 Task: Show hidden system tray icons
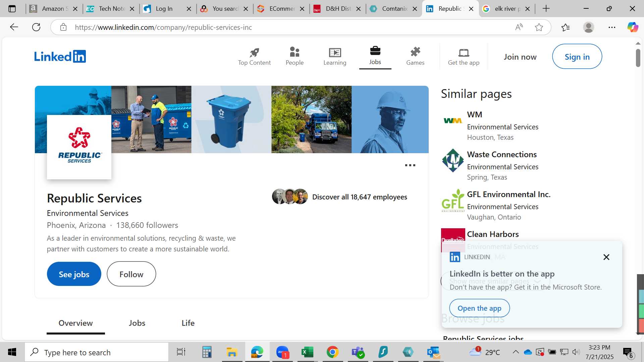(x=516, y=352)
